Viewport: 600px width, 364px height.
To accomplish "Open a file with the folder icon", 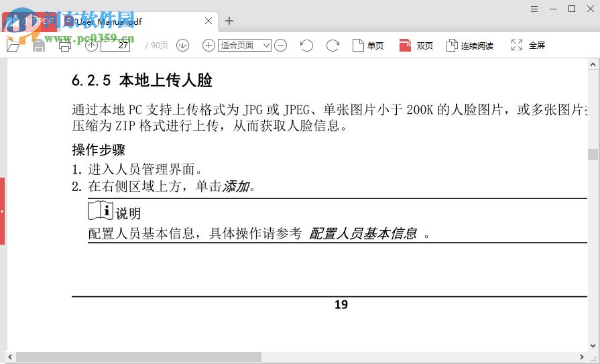I will (13, 46).
